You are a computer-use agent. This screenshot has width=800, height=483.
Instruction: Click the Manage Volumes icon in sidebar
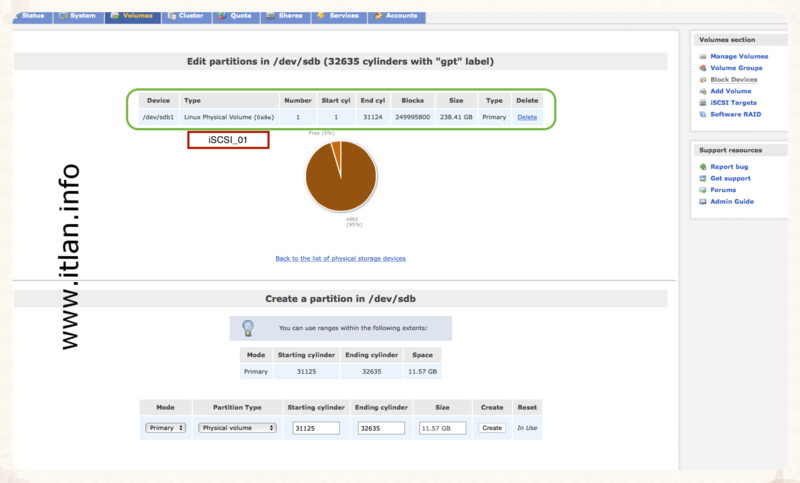coord(703,57)
